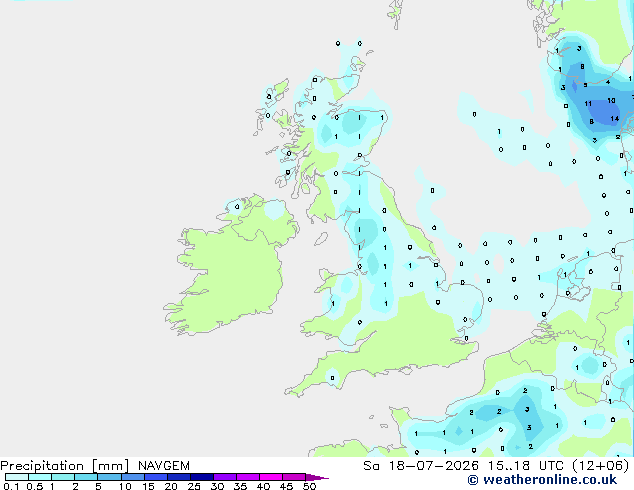This screenshot has width=634, height=490.
Task: Click the '4' precipitation value on map
Action: pyautogui.click(x=608, y=82)
